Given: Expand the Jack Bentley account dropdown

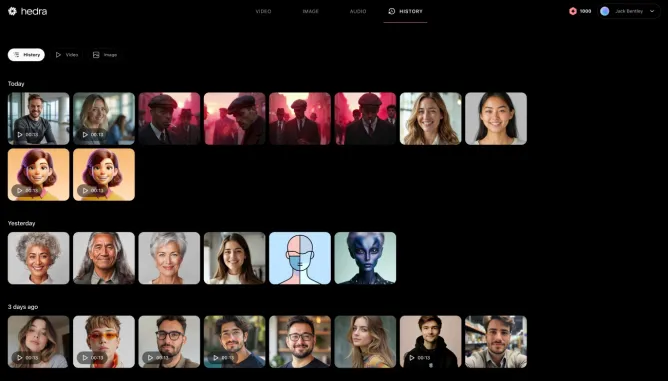Looking at the screenshot, I should coord(652,11).
